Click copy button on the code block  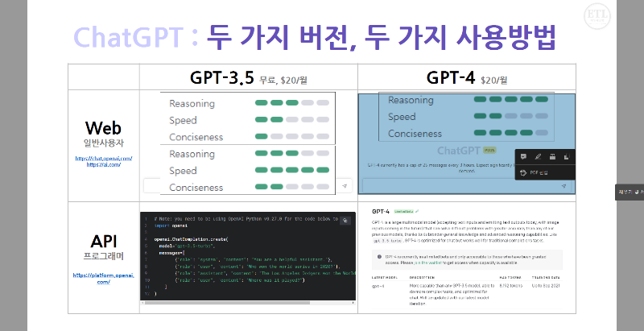pos(345,221)
